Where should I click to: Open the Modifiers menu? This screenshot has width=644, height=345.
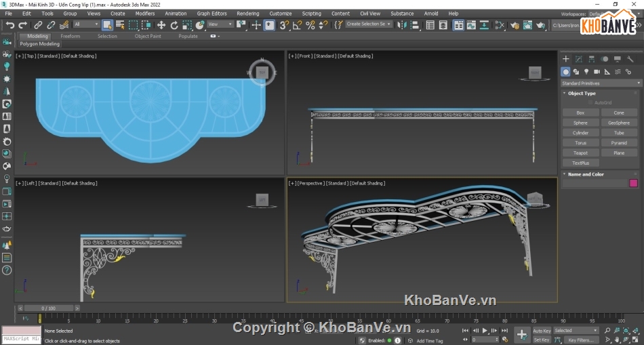[x=145, y=14]
